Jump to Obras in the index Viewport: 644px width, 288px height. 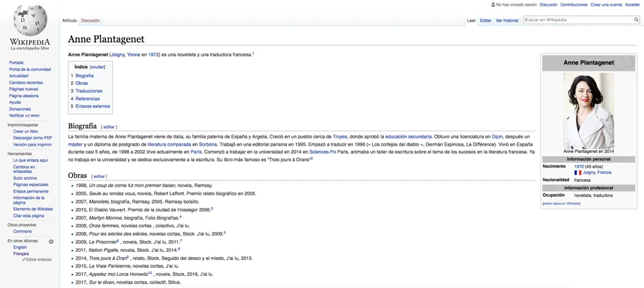tap(81, 83)
